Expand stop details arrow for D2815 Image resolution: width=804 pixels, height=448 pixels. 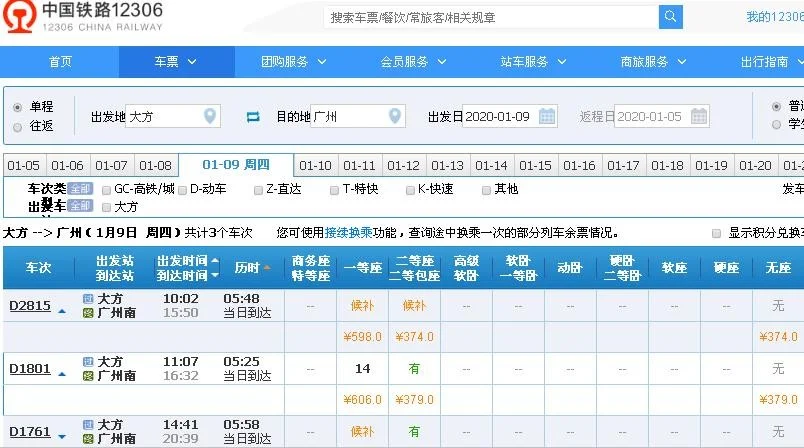point(62,311)
